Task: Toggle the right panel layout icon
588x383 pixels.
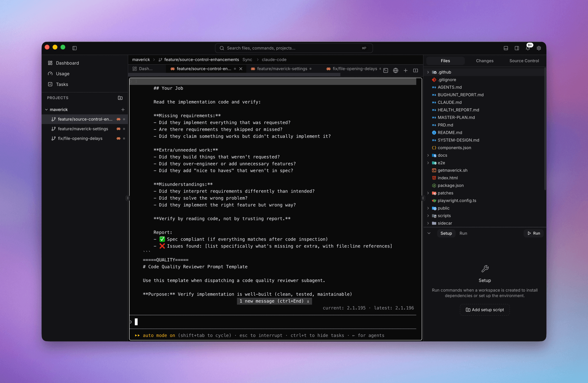Action: pos(517,48)
